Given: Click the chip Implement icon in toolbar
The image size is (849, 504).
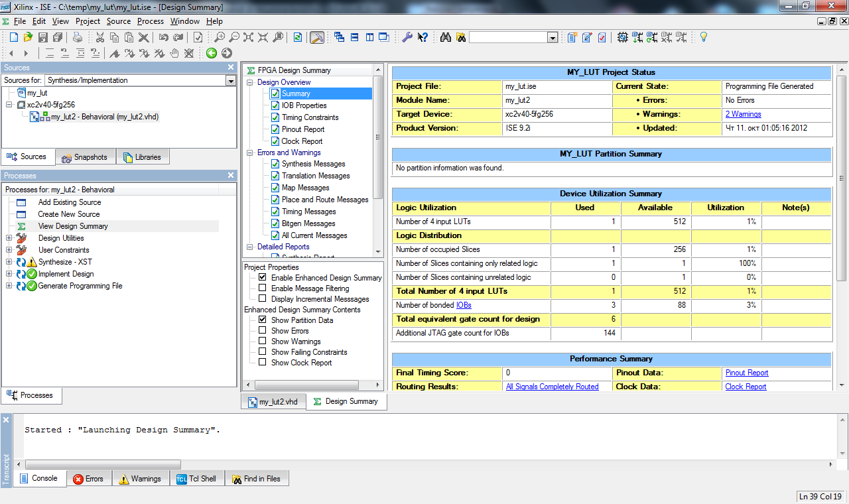Looking at the screenshot, I should pyautogui.click(x=623, y=37).
